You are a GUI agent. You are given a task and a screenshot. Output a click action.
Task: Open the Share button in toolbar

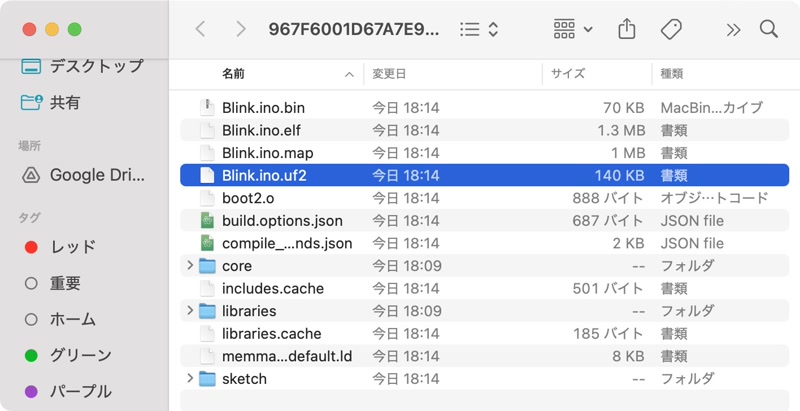[x=627, y=29]
